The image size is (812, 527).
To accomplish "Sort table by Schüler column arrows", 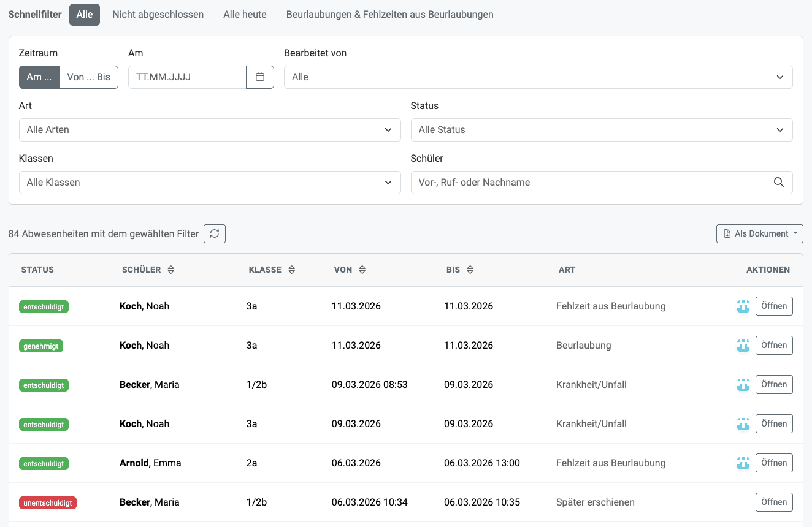I will 171,270.
